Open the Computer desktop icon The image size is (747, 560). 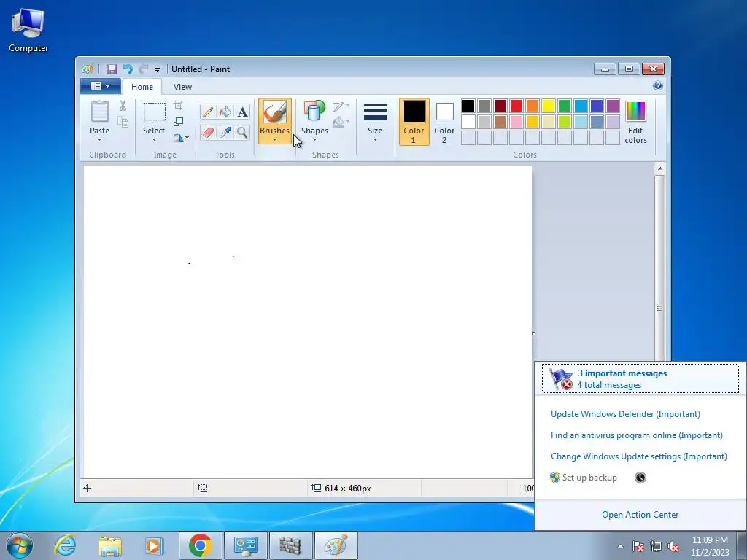tap(28, 31)
